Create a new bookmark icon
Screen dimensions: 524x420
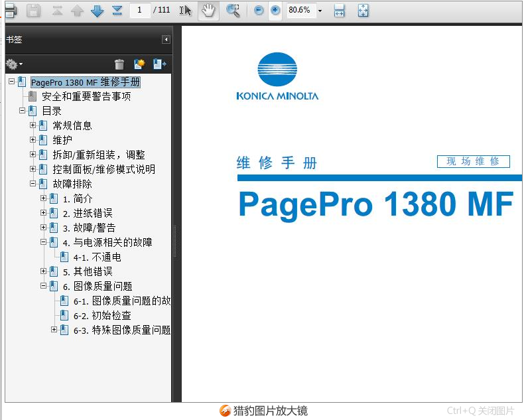pos(139,64)
